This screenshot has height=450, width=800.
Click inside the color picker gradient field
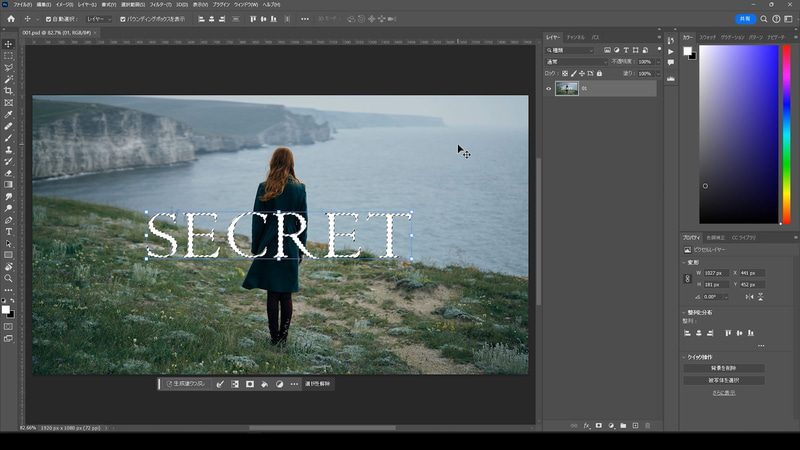pos(738,135)
